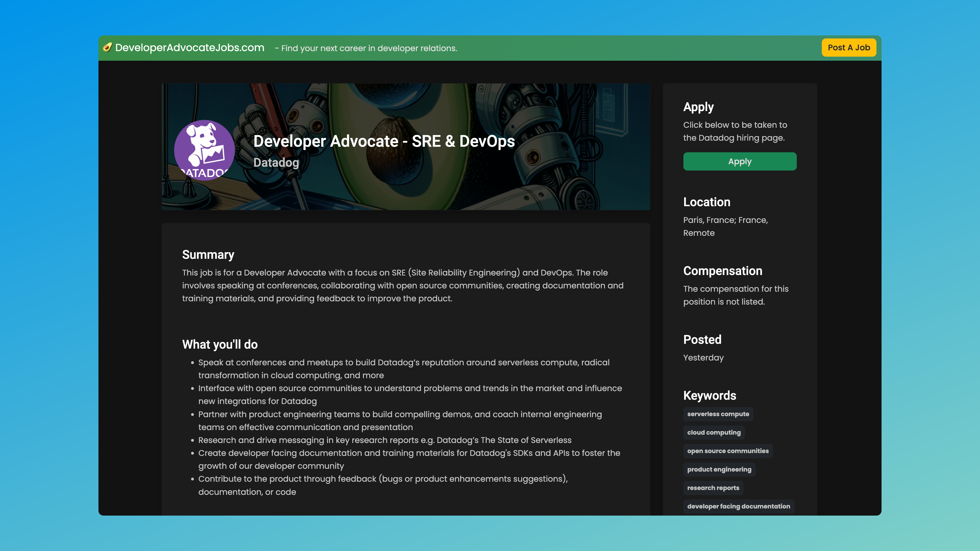The image size is (980, 551).
Task: Click the Datadog company name under title
Action: coord(276,162)
